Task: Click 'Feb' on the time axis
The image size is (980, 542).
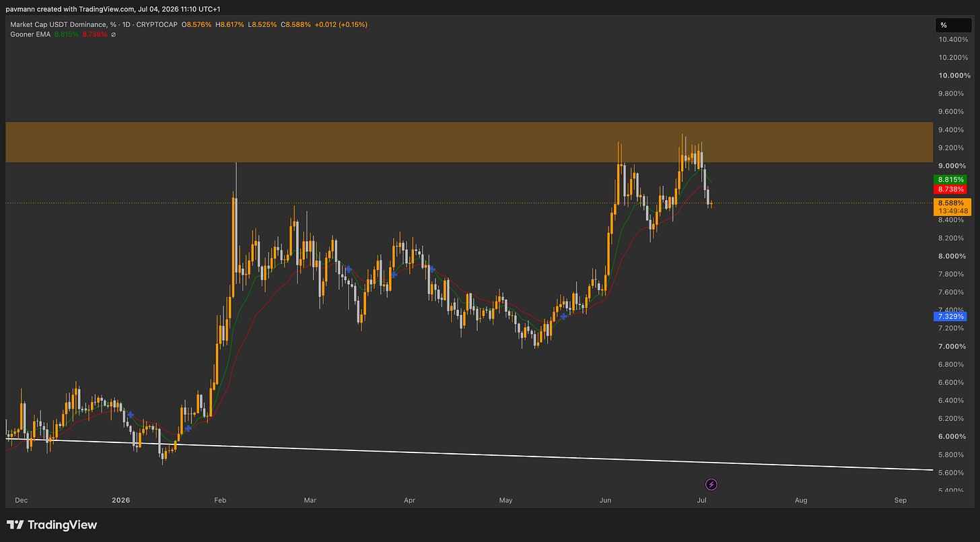Action: coord(221,500)
